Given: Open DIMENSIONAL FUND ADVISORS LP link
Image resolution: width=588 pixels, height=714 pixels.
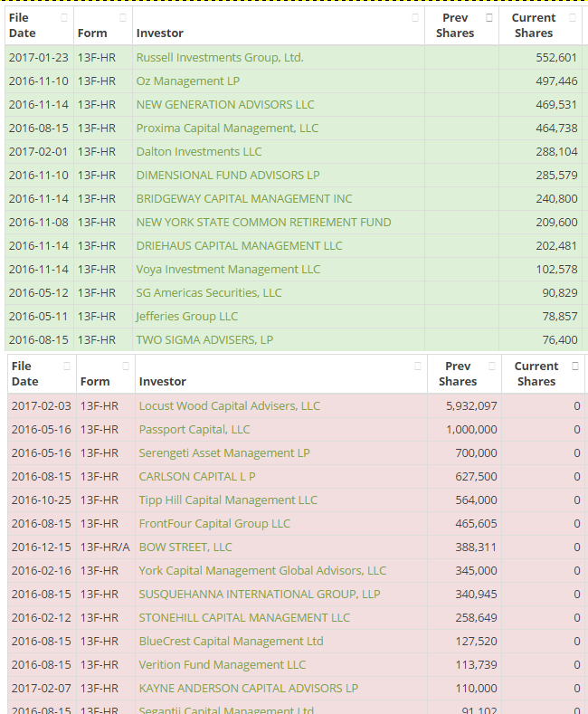Looking at the screenshot, I should (228, 176).
